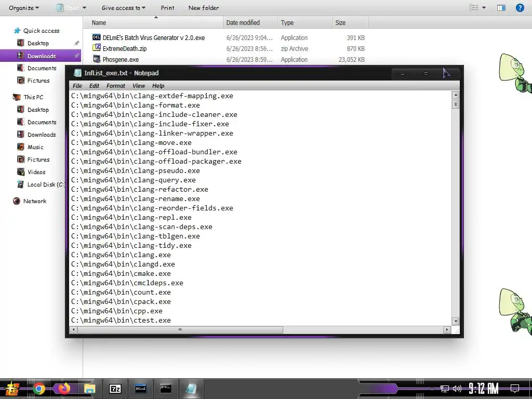Click the Notepad vertical scrollbar thumb
The width and height of the screenshot is (532, 399).
pyautogui.click(x=456, y=104)
